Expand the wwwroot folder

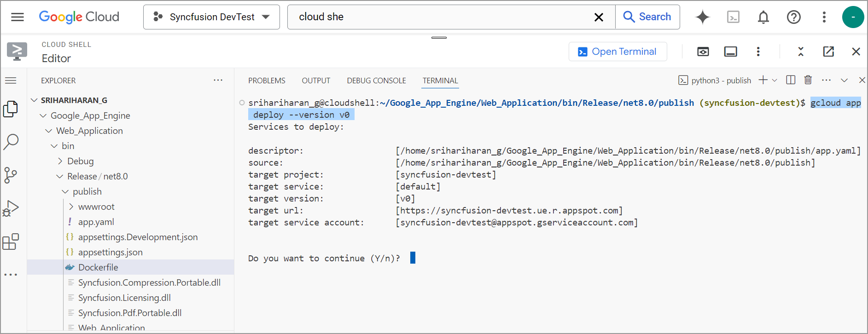tap(130, 207)
